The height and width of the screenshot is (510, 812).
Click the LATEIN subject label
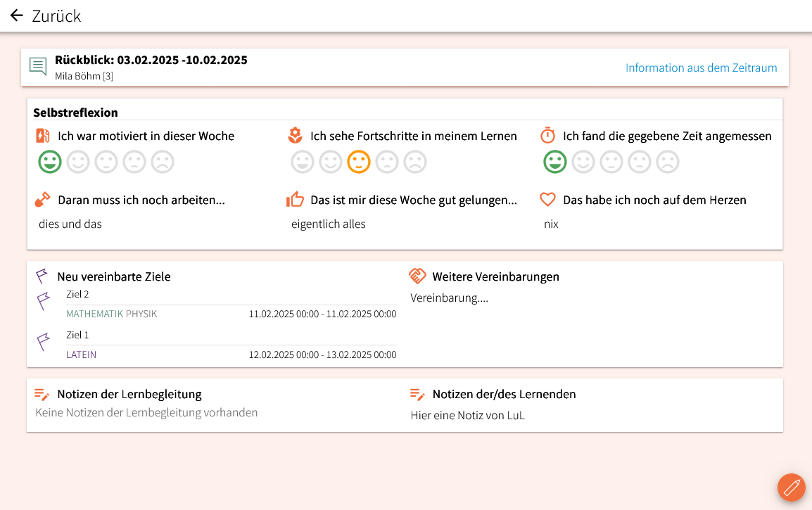pyautogui.click(x=82, y=355)
